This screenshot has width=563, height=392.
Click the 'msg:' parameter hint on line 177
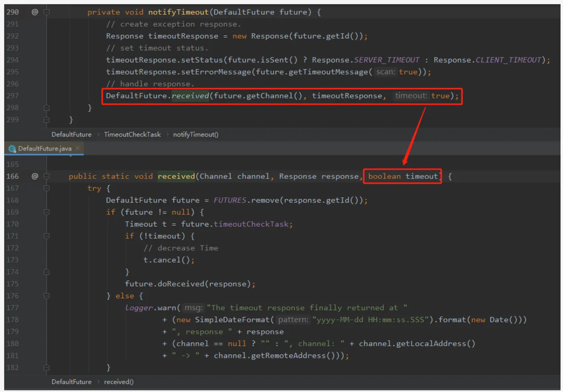point(193,308)
